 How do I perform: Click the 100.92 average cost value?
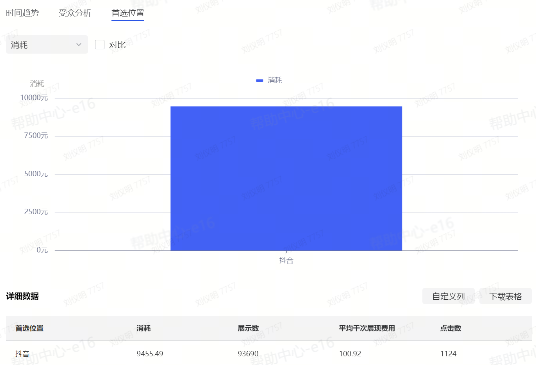pos(350,353)
